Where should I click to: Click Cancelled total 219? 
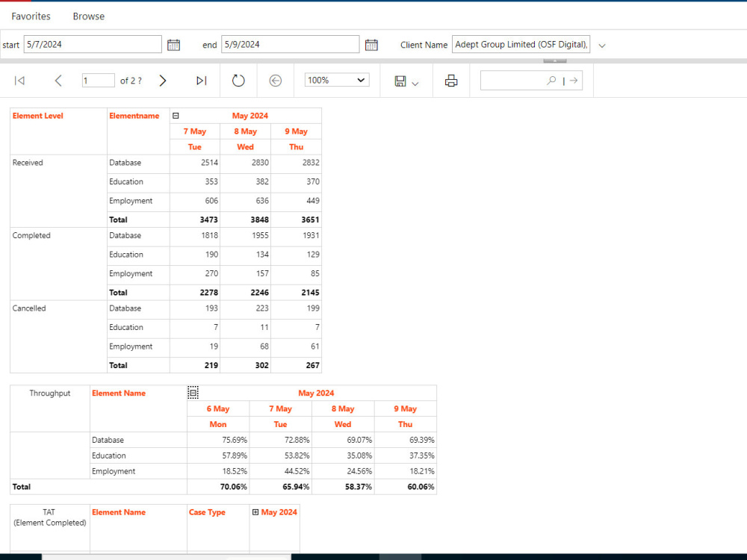coord(211,365)
